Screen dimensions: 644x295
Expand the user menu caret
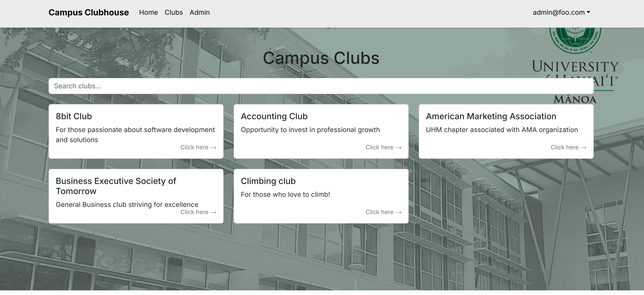588,12
